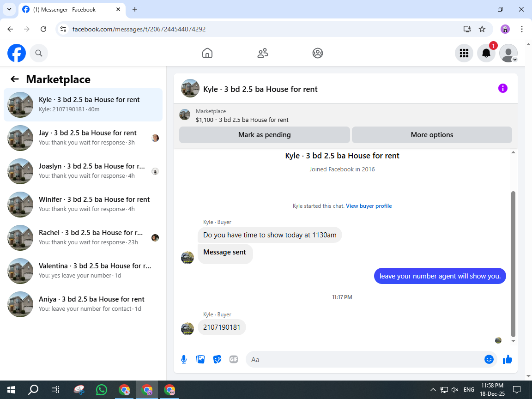Open the Facebook menu grid icon

(464, 53)
